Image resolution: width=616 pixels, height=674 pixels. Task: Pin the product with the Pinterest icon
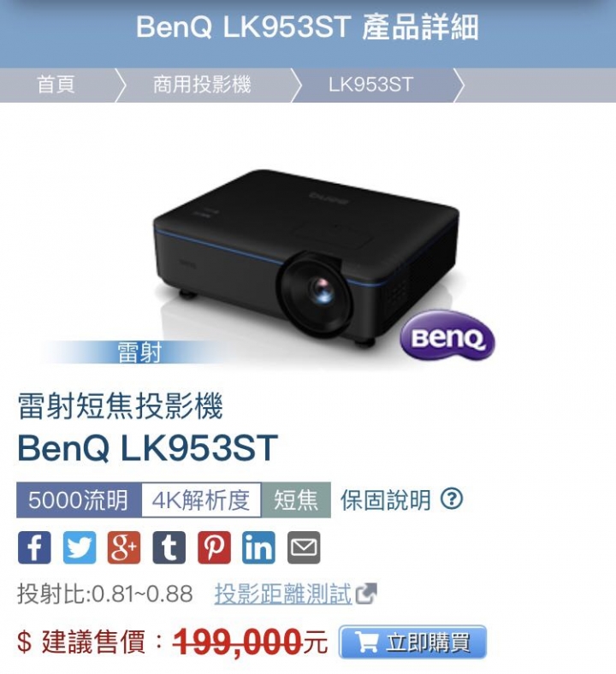coord(214,547)
